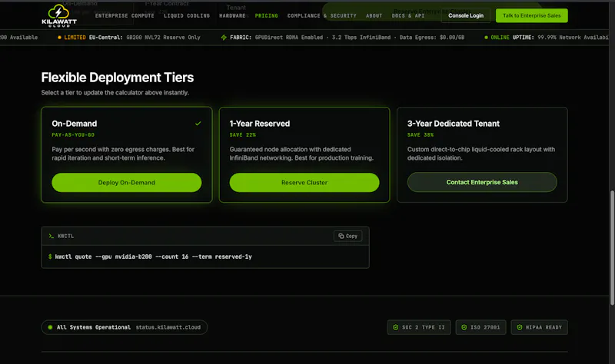
Task: Click the SAVE 38% label
Action: [x=421, y=135]
